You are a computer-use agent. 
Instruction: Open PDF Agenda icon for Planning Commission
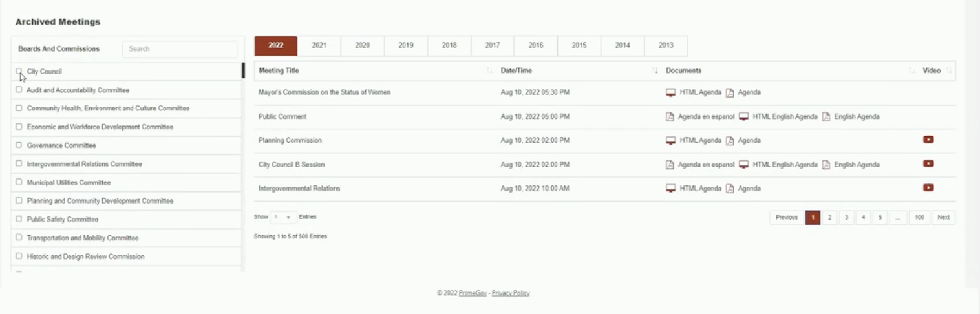pos(730,141)
